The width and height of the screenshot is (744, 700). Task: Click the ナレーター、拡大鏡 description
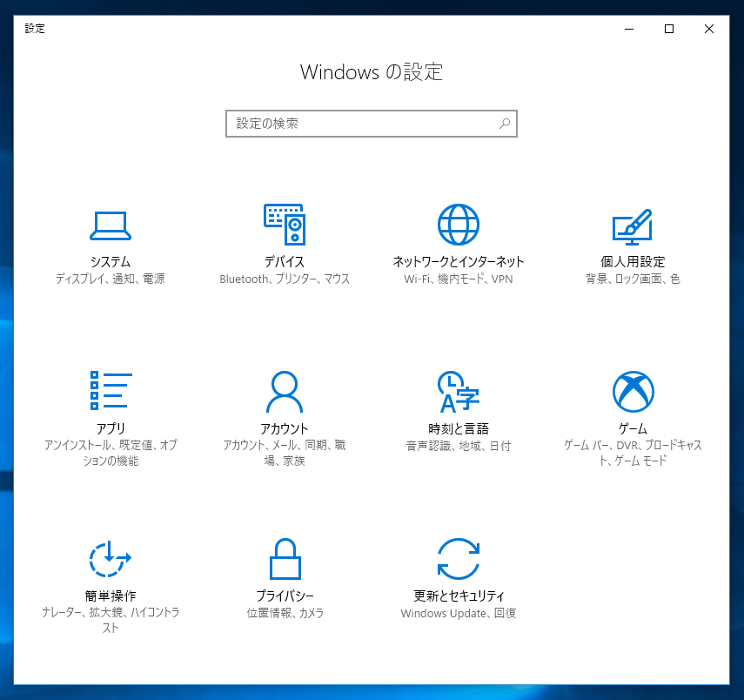pyautogui.click(x=111, y=620)
